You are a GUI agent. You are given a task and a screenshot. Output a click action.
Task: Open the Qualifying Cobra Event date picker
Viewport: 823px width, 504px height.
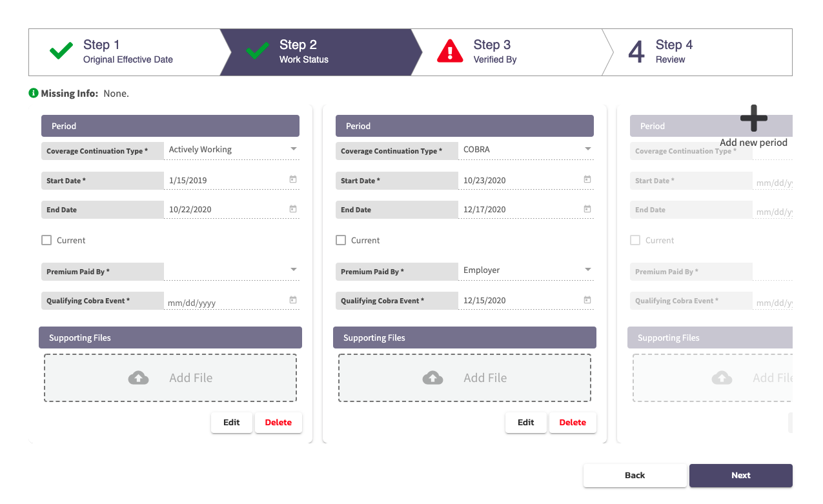coord(292,300)
